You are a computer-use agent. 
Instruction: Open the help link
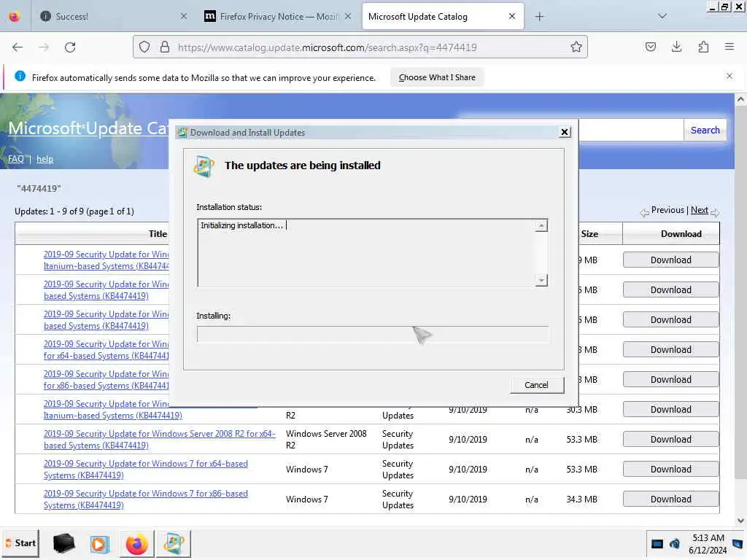tap(44, 159)
